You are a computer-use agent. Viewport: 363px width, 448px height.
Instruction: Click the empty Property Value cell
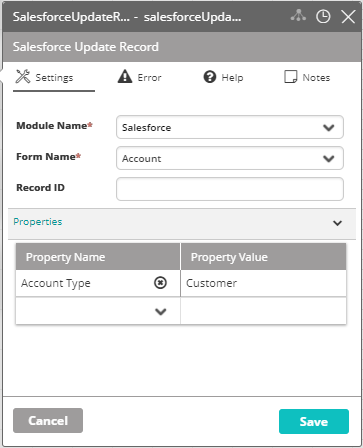click(263, 311)
